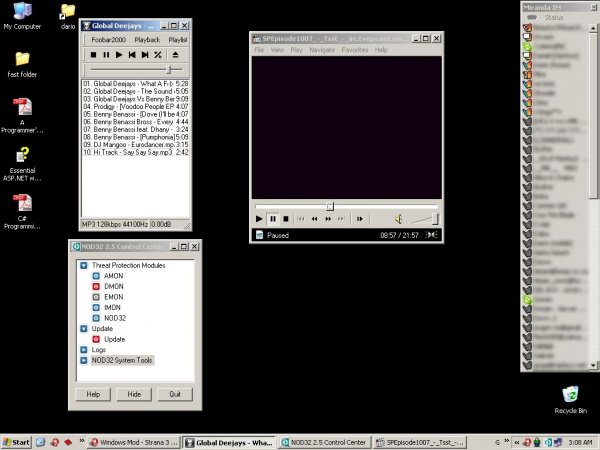The image size is (600, 450).
Task: Click the Foobar2000 seek slider handle
Action: point(169,70)
